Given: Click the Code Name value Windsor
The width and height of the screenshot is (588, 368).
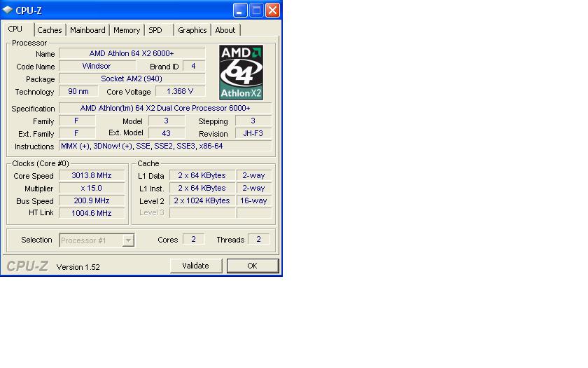Looking at the screenshot, I should [97, 66].
